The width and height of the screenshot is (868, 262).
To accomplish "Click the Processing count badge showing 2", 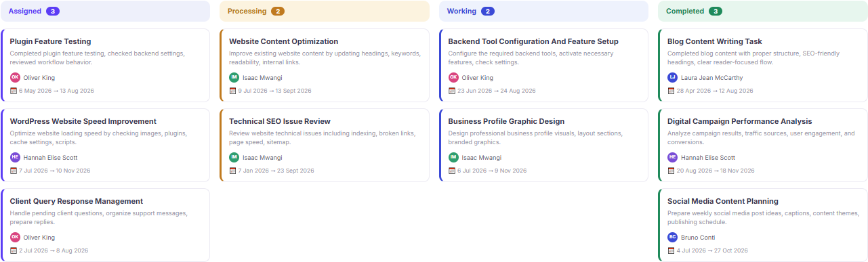I will 278,12.
